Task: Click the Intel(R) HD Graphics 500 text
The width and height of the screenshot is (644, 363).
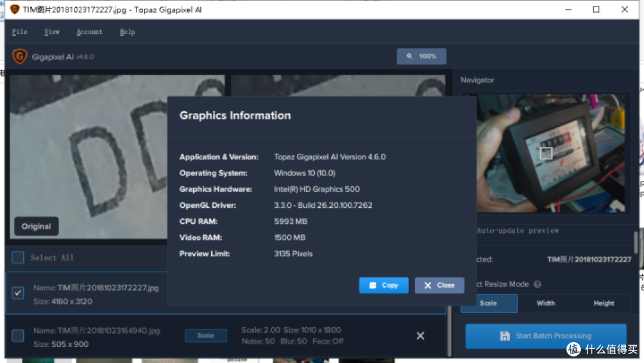Action: pyautogui.click(x=317, y=189)
